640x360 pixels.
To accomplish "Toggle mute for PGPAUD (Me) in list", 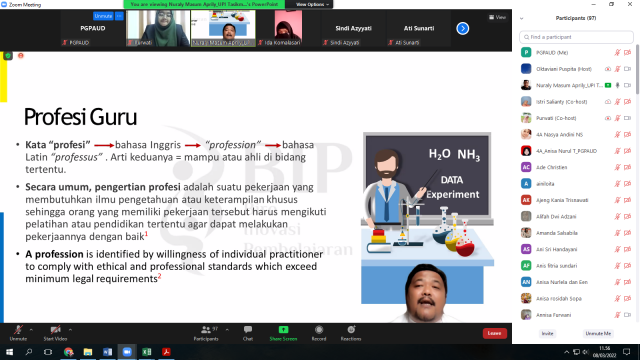I will pos(618,53).
